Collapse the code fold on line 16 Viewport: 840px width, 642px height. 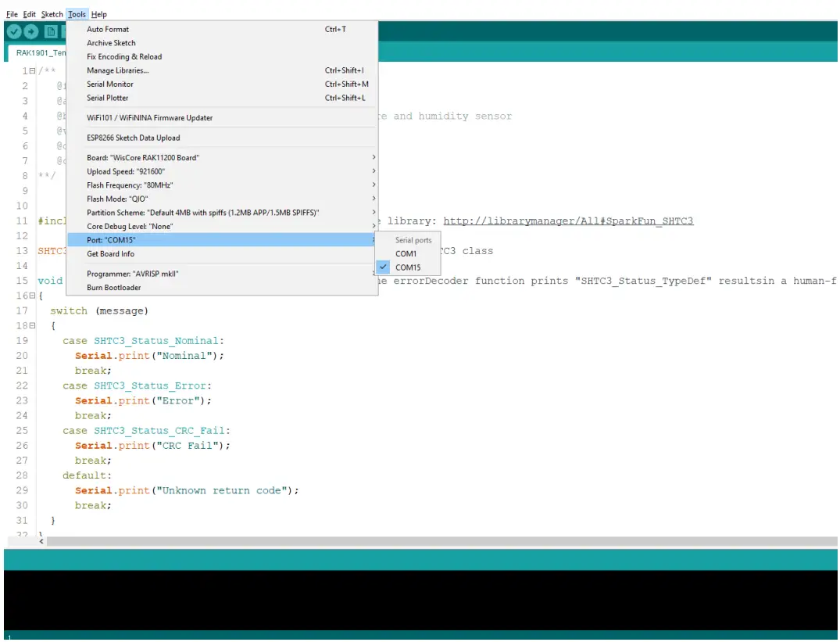click(x=31, y=296)
